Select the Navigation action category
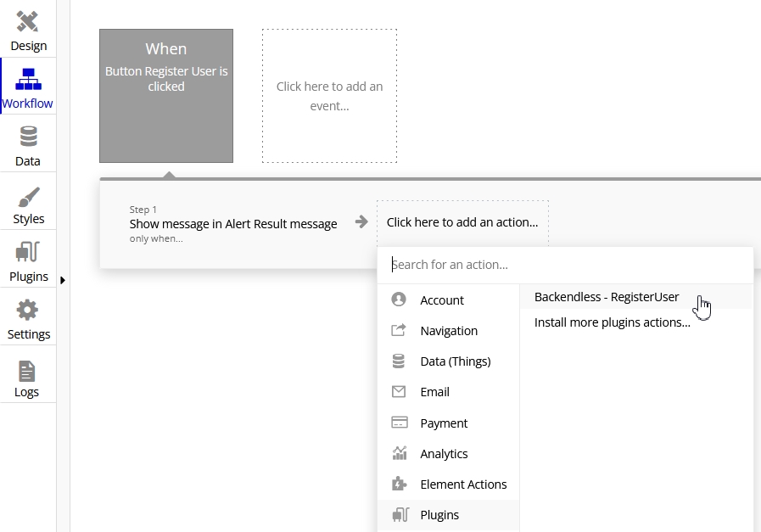761x532 pixels. 449,331
